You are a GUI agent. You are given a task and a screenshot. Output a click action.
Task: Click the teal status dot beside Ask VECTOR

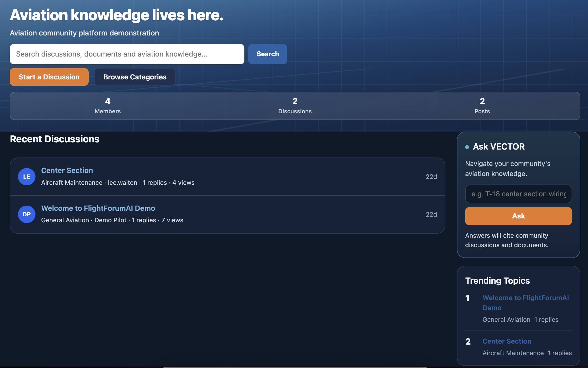[x=467, y=147]
